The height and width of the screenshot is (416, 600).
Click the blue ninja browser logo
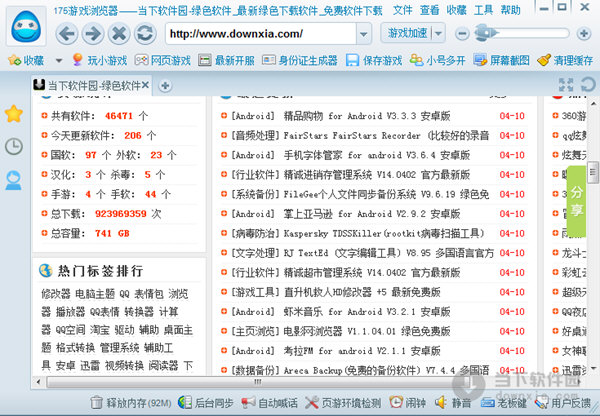pos(26,27)
